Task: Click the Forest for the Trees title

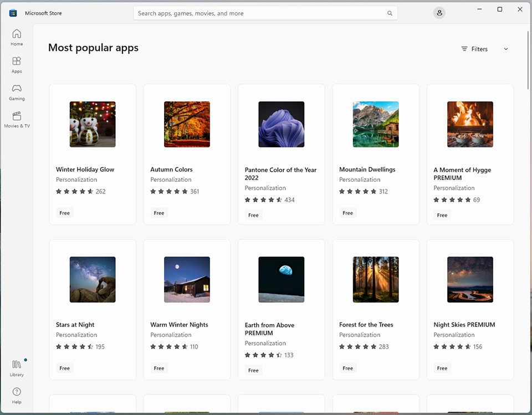Action: pos(366,325)
